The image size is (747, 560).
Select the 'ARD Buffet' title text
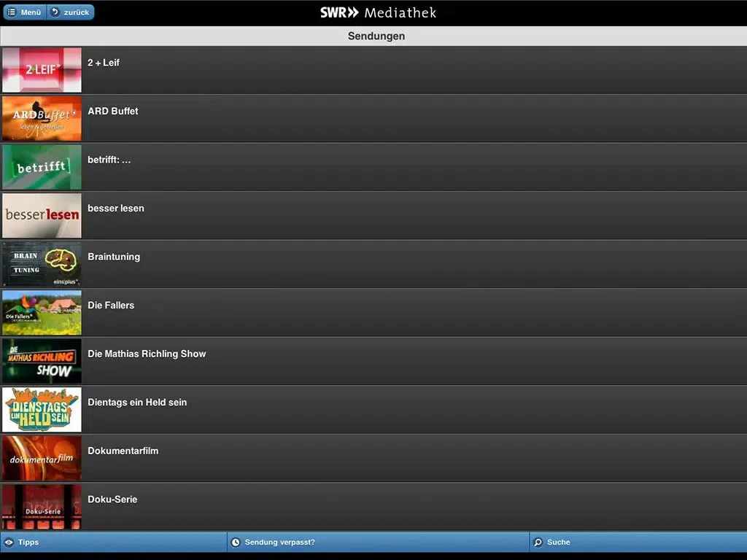click(113, 111)
